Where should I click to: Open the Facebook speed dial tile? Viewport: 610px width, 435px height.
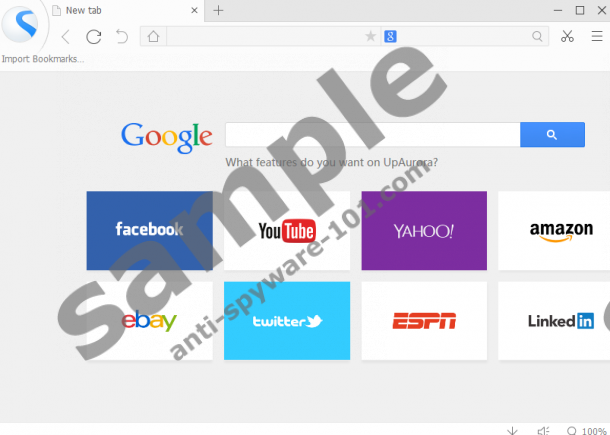149,230
